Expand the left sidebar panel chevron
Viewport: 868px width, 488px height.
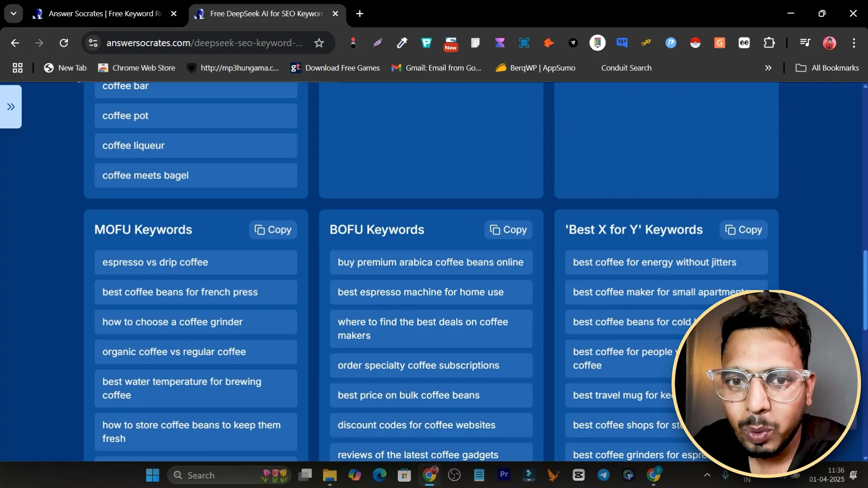tap(11, 107)
